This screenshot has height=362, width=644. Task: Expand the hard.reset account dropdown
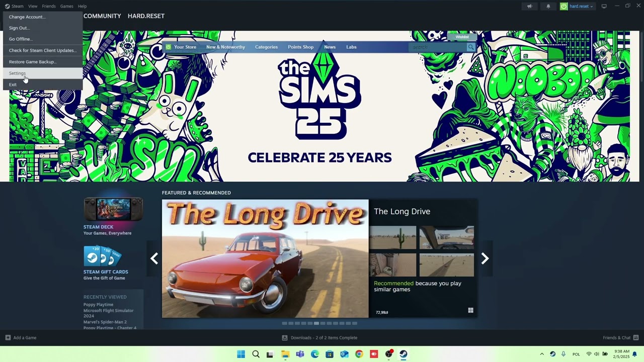click(582, 6)
